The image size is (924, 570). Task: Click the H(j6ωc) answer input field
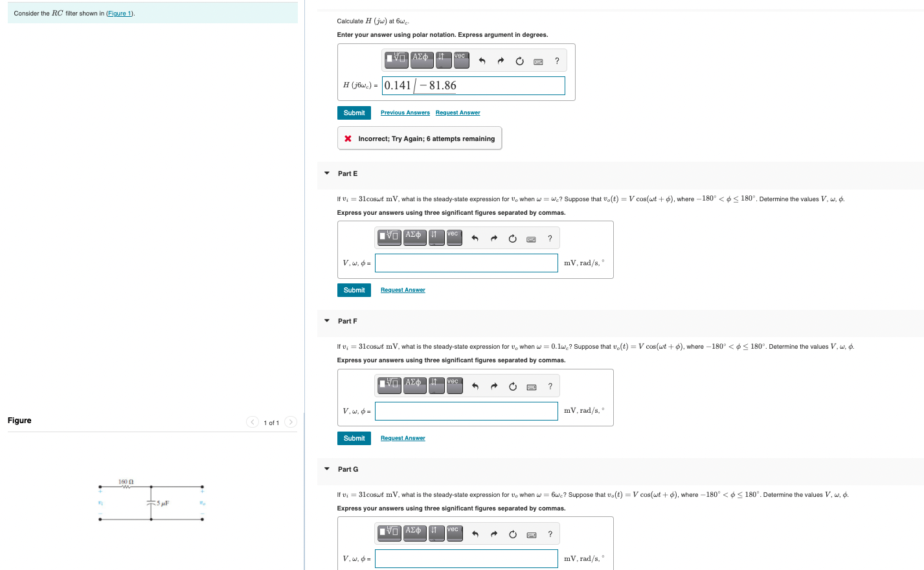tap(473, 85)
